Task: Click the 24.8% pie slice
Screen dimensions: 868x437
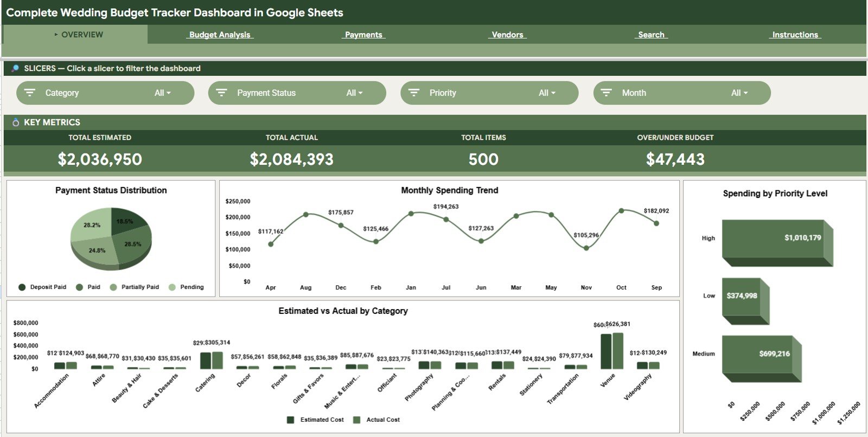Action: (x=97, y=252)
